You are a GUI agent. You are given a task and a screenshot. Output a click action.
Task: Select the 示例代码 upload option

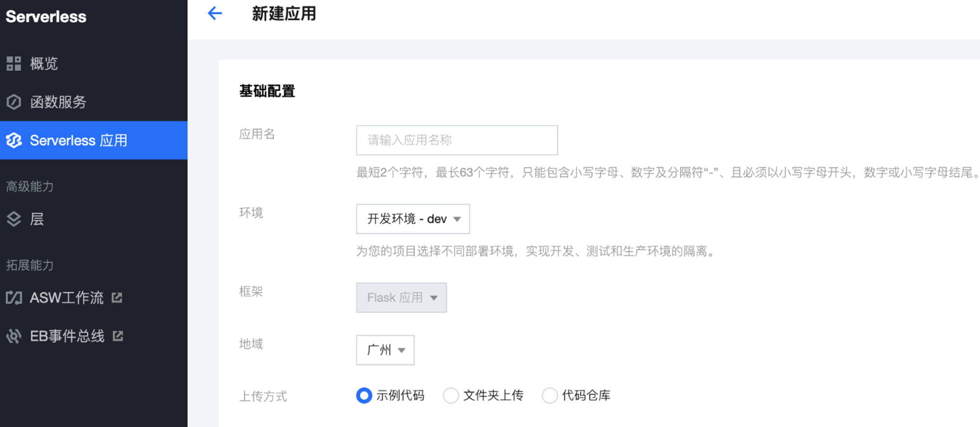pos(364,395)
